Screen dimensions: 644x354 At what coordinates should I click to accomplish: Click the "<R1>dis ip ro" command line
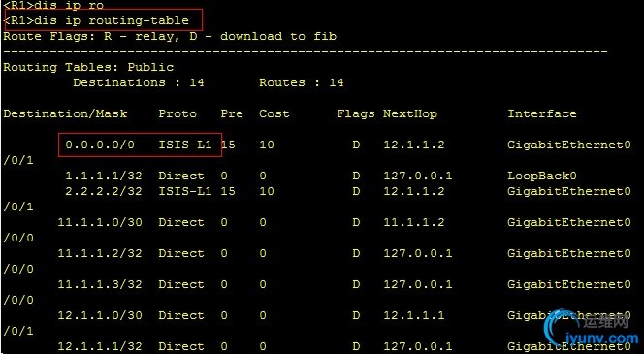pyautogui.click(x=53, y=5)
